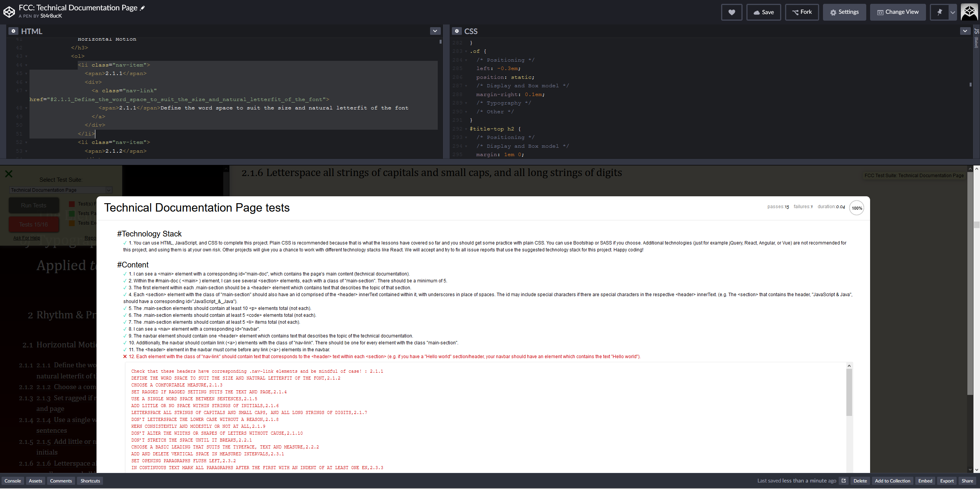Click the Run Tests button
Screen dimensions: 980x489
(33, 205)
